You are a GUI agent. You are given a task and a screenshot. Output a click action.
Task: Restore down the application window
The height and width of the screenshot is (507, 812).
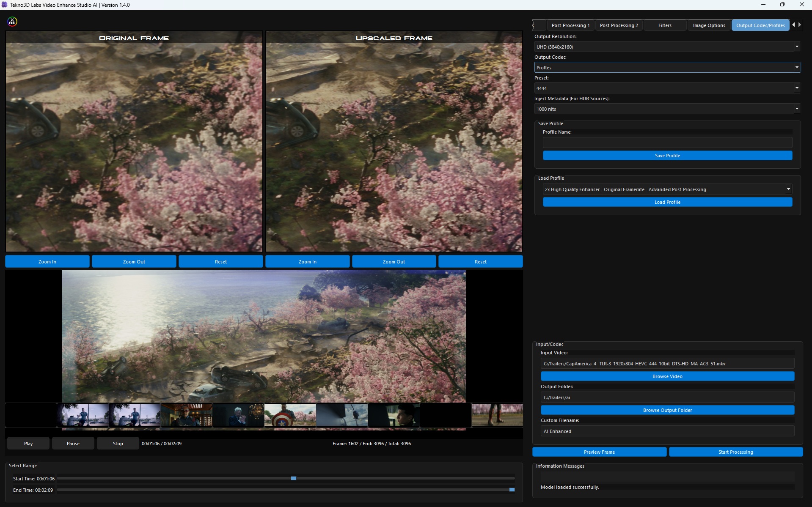pyautogui.click(x=782, y=5)
